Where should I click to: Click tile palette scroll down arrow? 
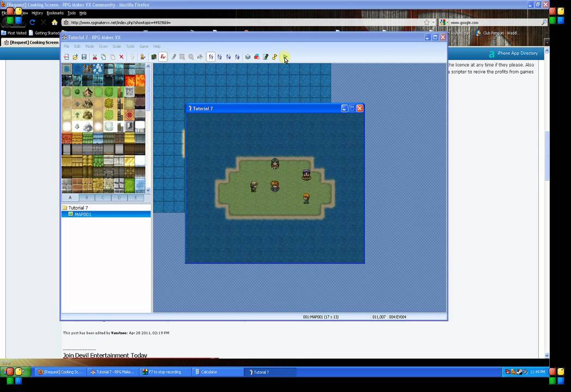(148, 190)
